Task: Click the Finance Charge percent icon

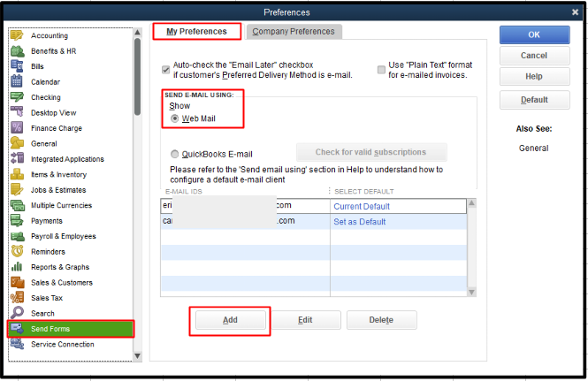Action: (17, 128)
